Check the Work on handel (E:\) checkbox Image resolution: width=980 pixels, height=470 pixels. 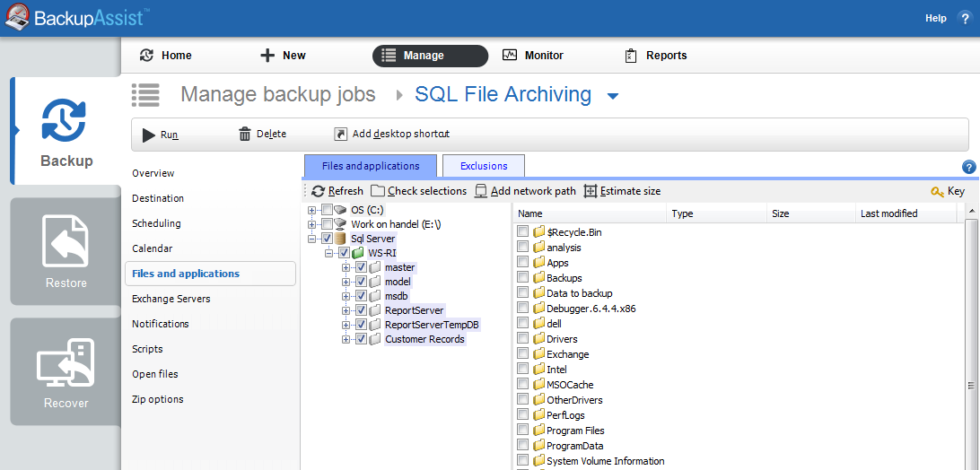327,223
